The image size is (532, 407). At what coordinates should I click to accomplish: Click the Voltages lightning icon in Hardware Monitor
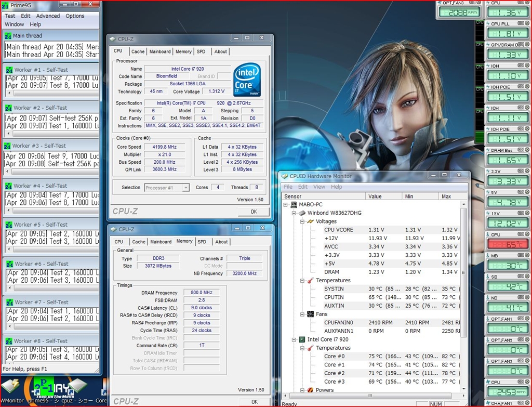click(311, 221)
